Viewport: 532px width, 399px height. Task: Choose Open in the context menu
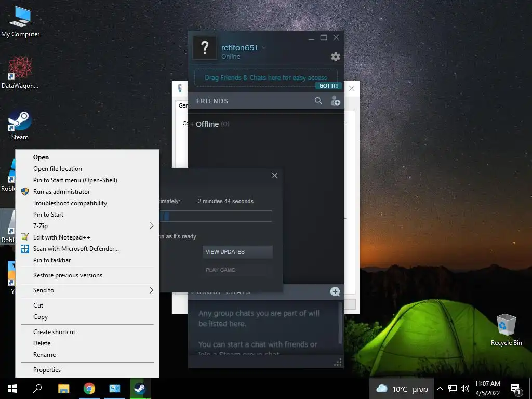[x=87, y=157]
